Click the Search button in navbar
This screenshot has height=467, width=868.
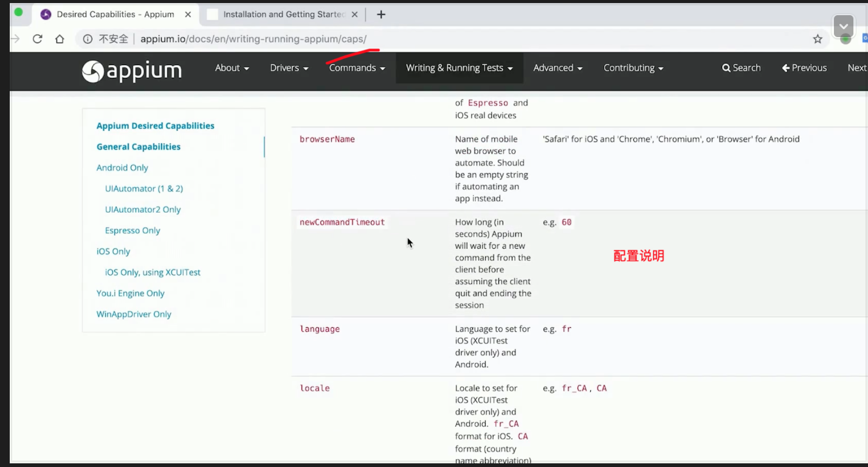[741, 68]
